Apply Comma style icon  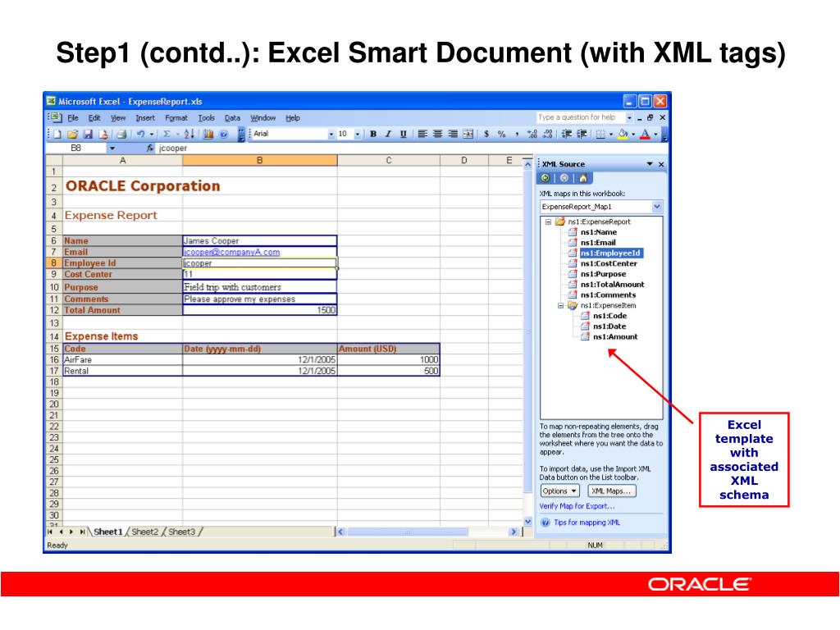[x=517, y=134]
